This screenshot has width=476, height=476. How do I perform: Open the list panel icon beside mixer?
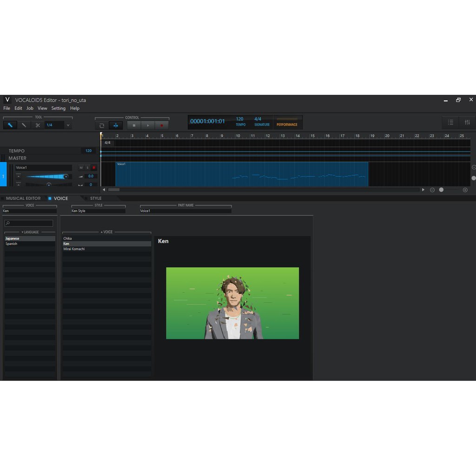(450, 122)
